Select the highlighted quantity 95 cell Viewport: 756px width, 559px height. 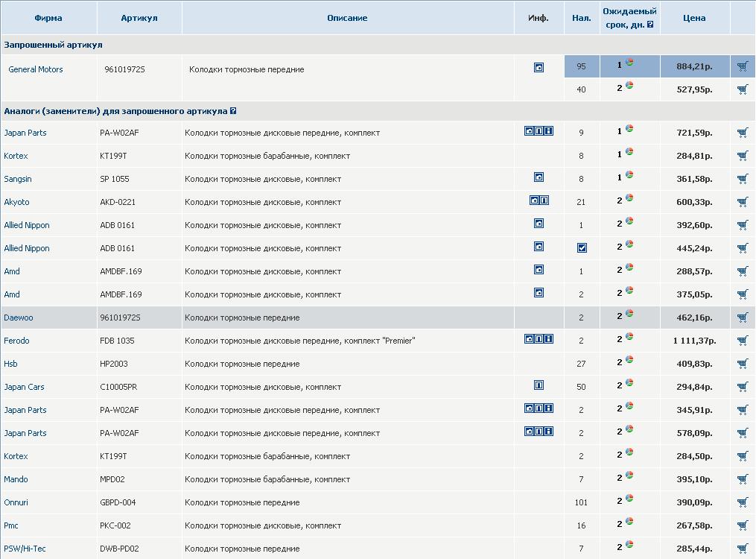[582, 66]
